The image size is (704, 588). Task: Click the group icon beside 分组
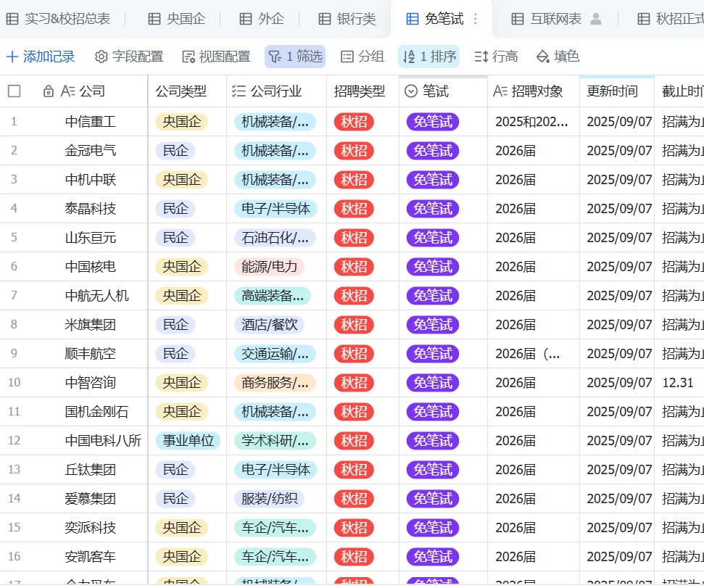click(347, 57)
